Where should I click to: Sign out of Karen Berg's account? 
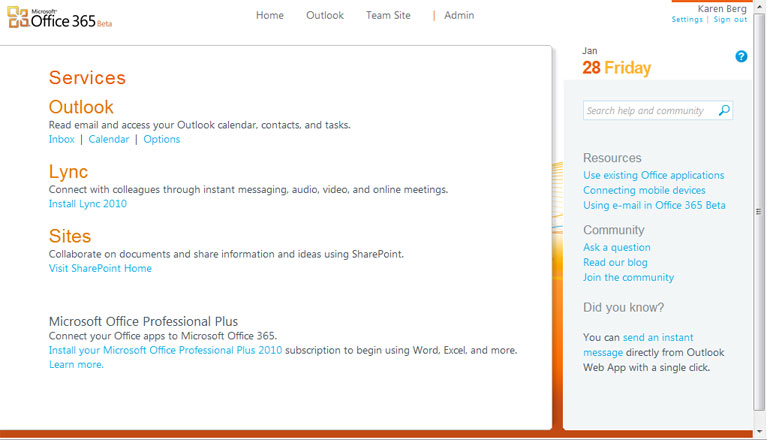(730, 20)
